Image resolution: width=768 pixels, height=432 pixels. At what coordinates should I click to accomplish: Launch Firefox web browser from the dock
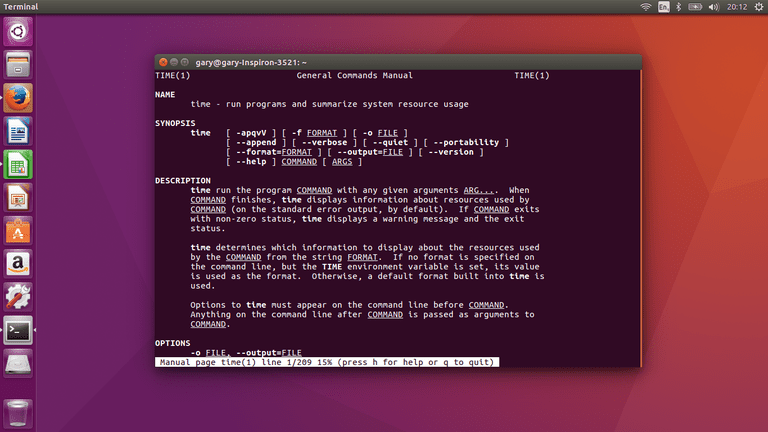point(18,99)
